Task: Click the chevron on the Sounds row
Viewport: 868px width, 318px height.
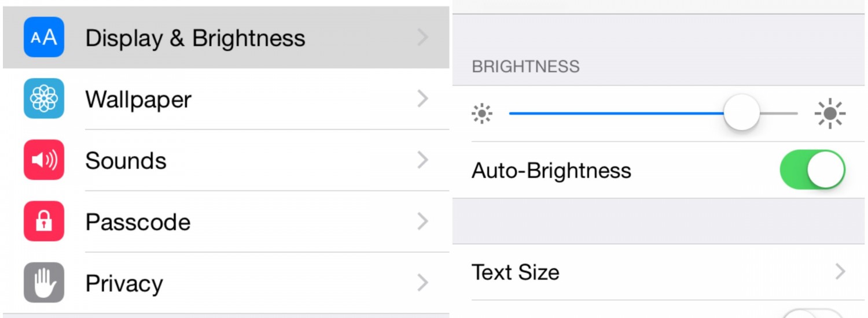Action: [x=423, y=160]
